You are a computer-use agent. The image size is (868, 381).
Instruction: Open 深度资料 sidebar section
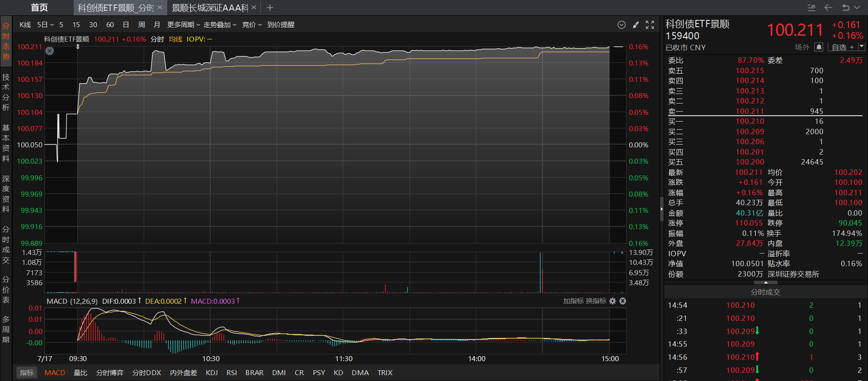pyautogui.click(x=6, y=194)
